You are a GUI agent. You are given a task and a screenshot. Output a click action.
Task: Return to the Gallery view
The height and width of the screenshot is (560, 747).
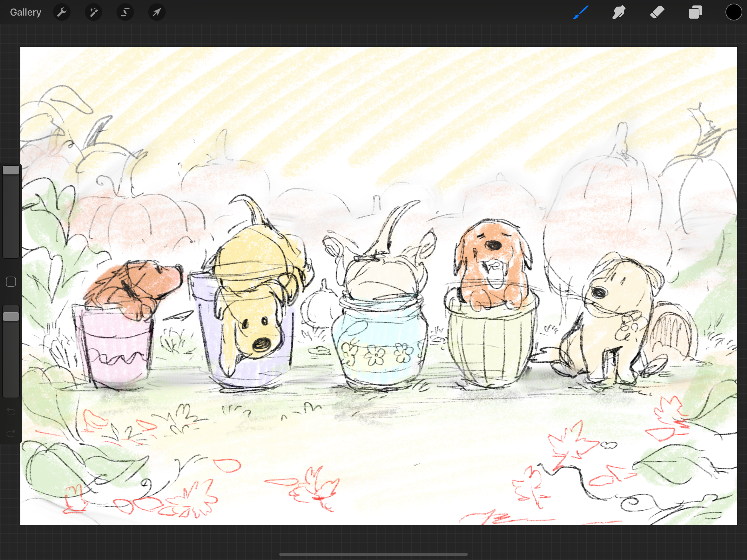25,13
